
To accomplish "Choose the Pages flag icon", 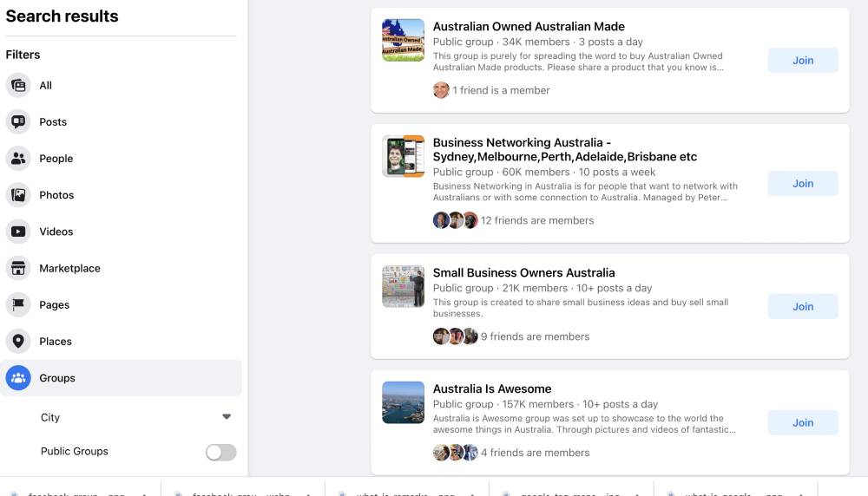I will (x=18, y=304).
